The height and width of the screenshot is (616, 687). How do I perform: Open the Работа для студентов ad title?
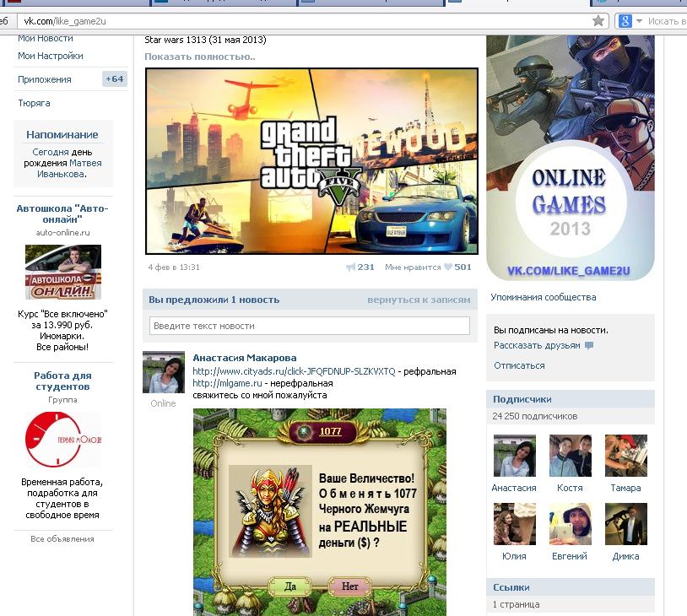pos(62,381)
